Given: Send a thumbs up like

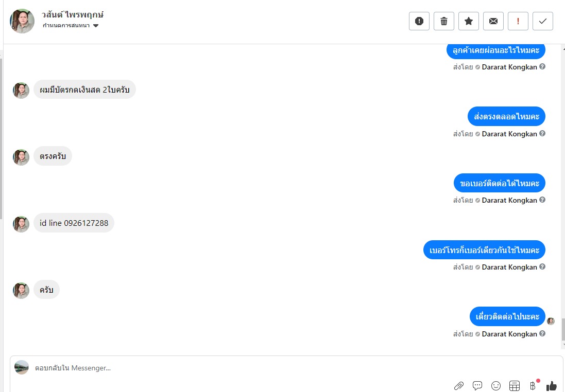Looking at the screenshot, I should (x=552, y=386).
